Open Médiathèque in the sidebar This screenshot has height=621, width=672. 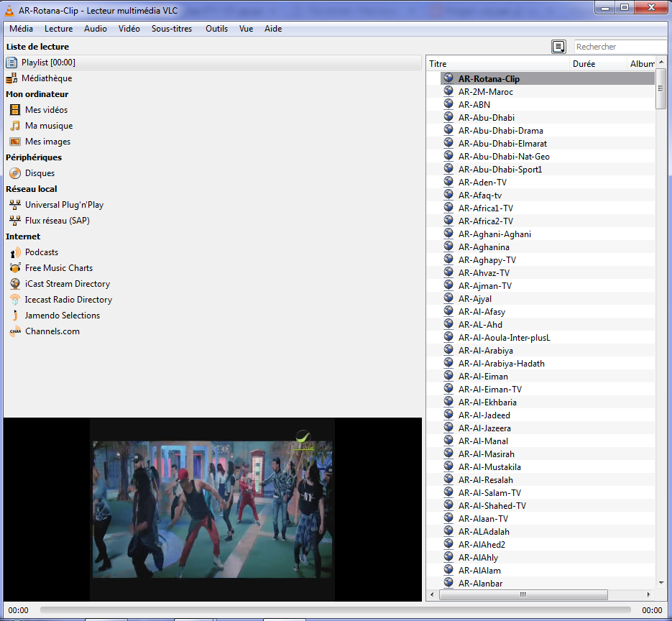click(x=47, y=78)
